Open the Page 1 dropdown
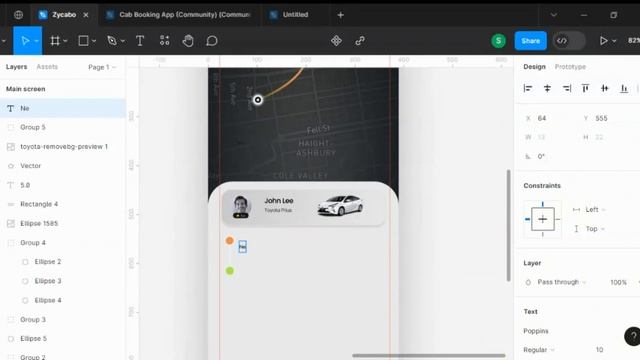This screenshot has width=640, height=360. pyautogui.click(x=102, y=67)
